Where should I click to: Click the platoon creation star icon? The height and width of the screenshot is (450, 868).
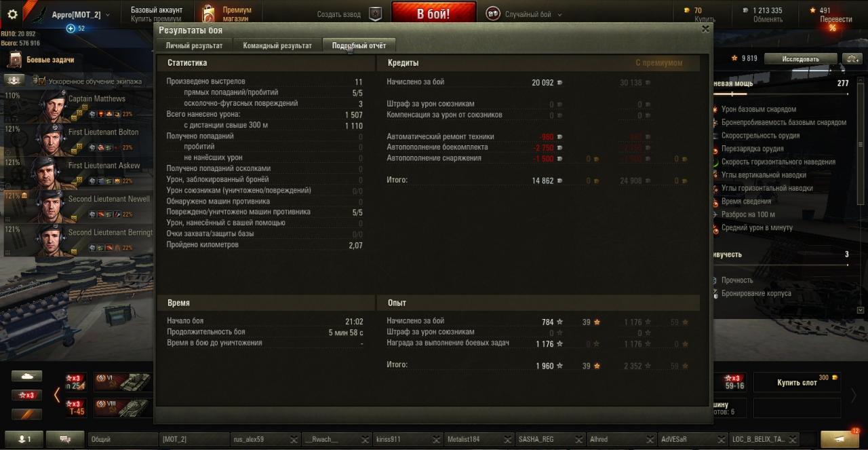click(375, 14)
